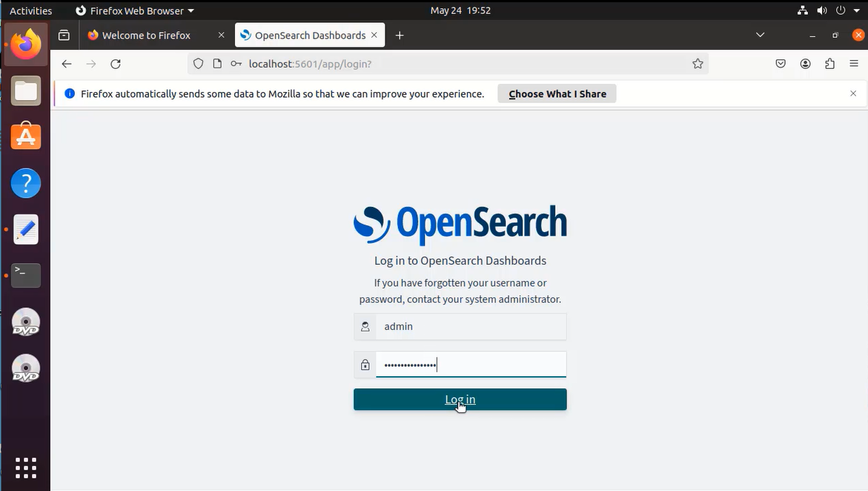Reload the current page
Screen dimensions: 868x491
tap(116, 64)
